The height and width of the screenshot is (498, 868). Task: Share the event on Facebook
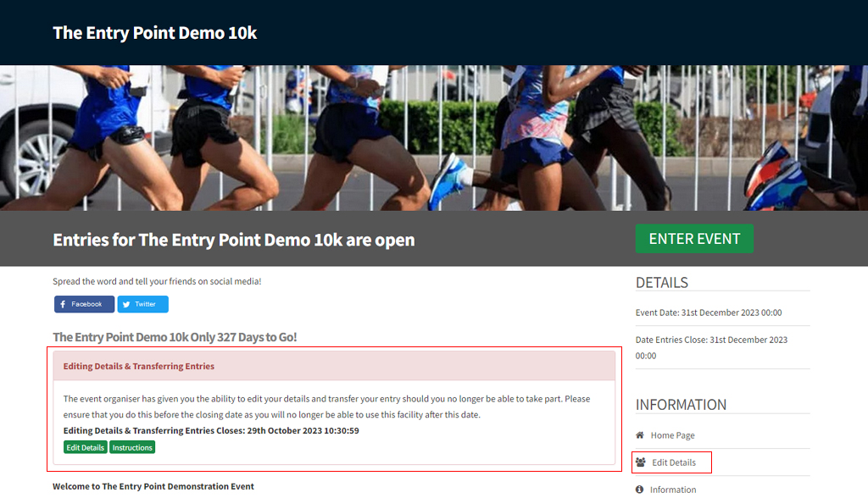coord(84,304)
